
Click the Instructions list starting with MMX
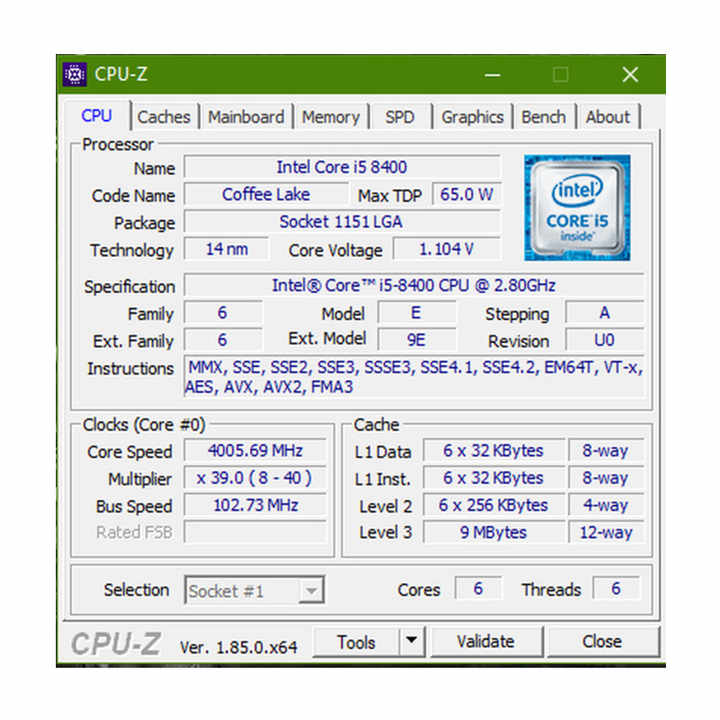(414, 377)
